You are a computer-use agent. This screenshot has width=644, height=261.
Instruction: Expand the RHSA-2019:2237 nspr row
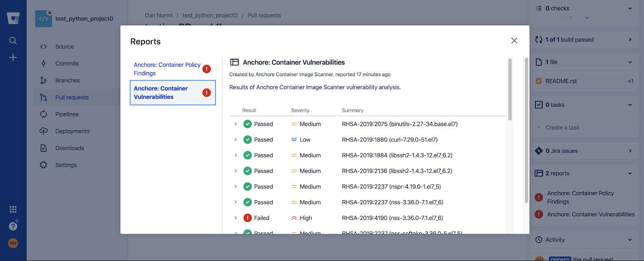(x=235, y=187)
